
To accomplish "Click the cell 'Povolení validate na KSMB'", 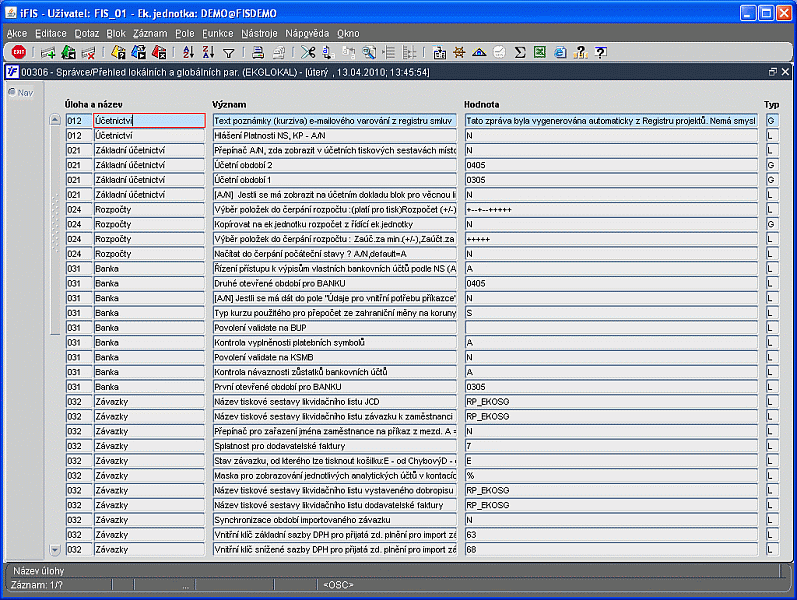I will (334, 357).
